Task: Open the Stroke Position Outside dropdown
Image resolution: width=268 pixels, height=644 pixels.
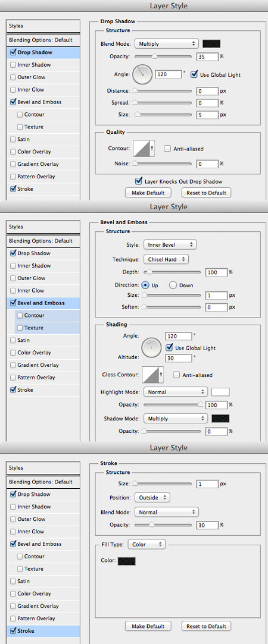Action: (x=152, y=497)
